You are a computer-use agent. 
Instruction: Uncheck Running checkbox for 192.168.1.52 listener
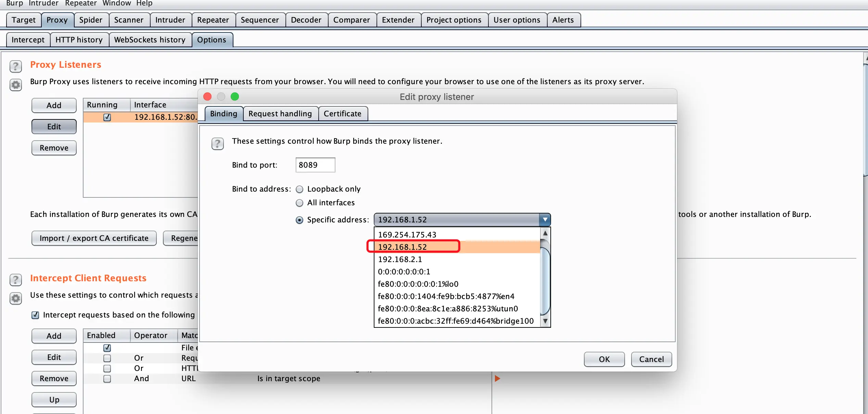[107, 117]
